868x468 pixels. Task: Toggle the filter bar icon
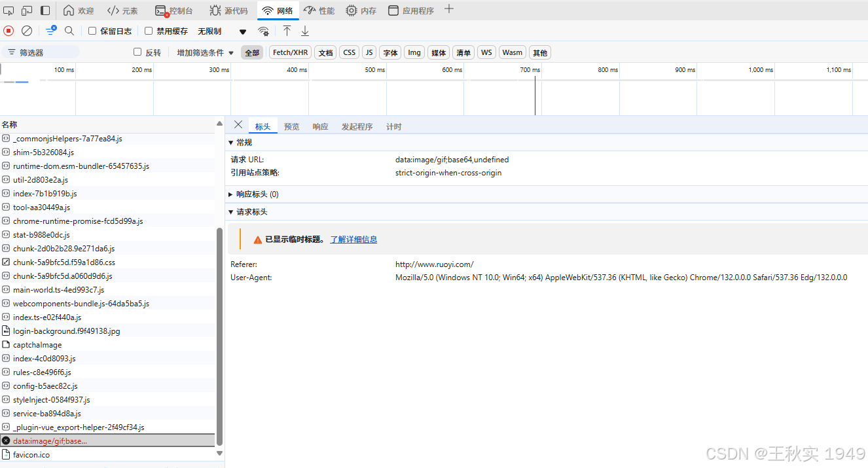tap(51, 31)
